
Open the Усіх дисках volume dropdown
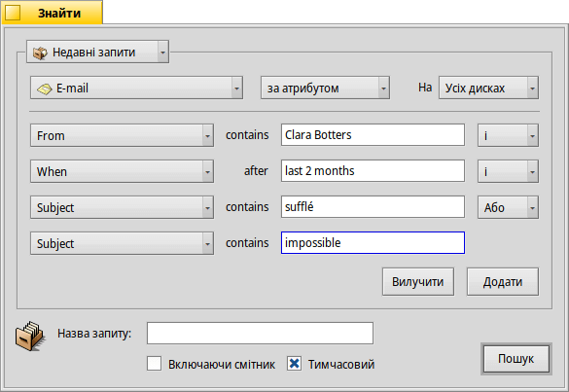point(488,88)
